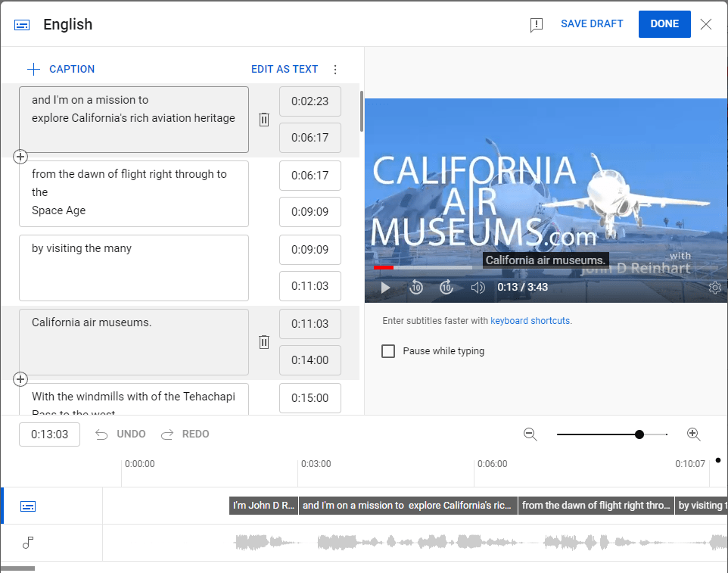Open the three-dot caption options menu
The height and width of the screenshot is (573, 728).
335,70
